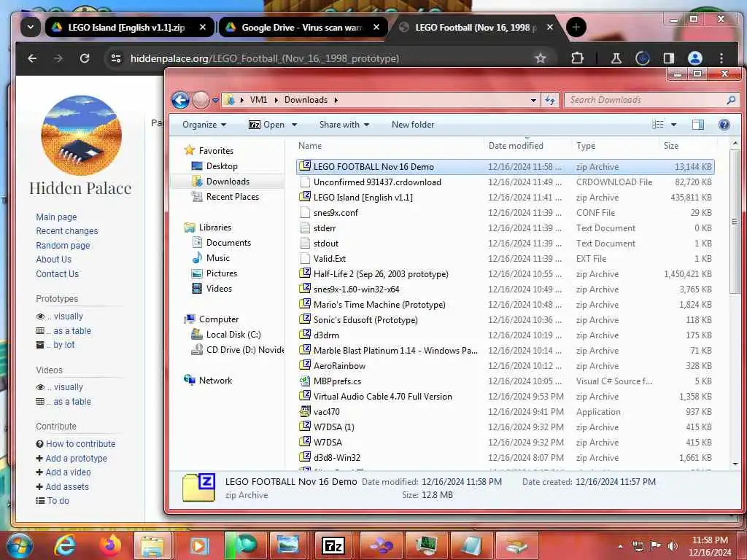This screenshot has width=747, height=560.
Task: Open the view options dropdown arrow
Action: pos(673,125)
